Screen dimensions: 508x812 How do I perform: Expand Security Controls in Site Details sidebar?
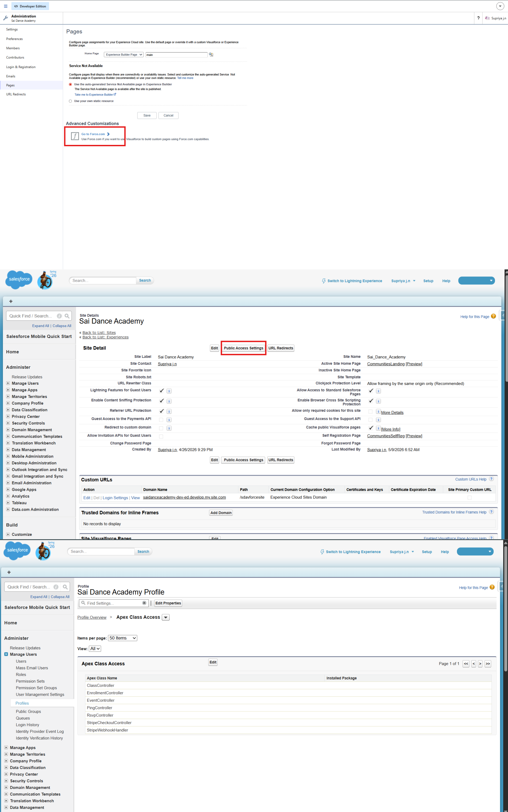click(x=8, y=423)
